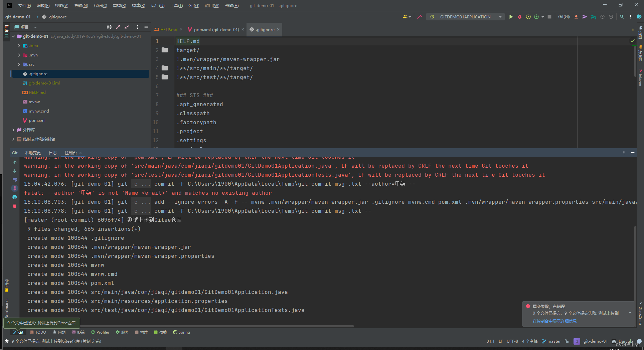This screenshot has width=644, height=350.
Task: Open editor tabs options three-dot menu
Action: (633, 29)
